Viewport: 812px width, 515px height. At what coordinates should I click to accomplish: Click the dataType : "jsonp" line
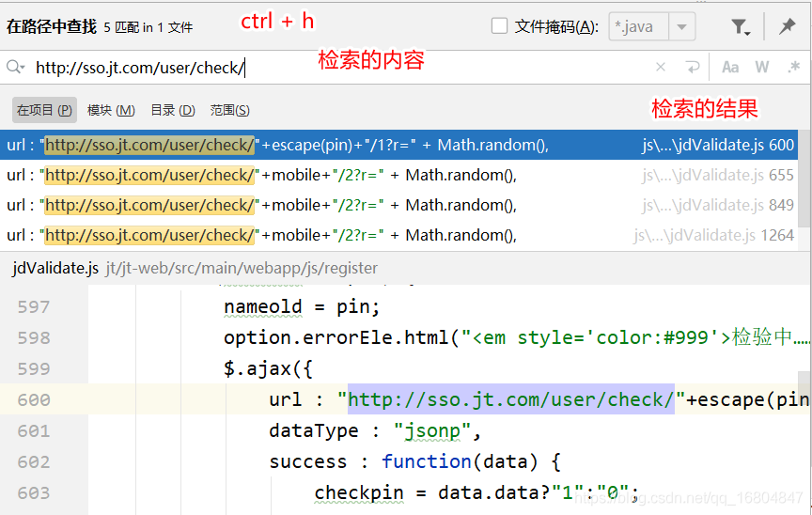[x=375, y=430]
